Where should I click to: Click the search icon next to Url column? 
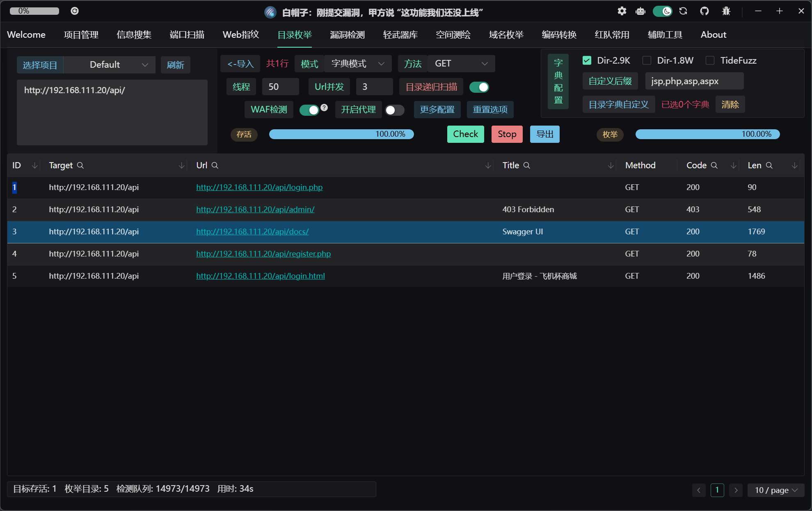pos(215,165)
